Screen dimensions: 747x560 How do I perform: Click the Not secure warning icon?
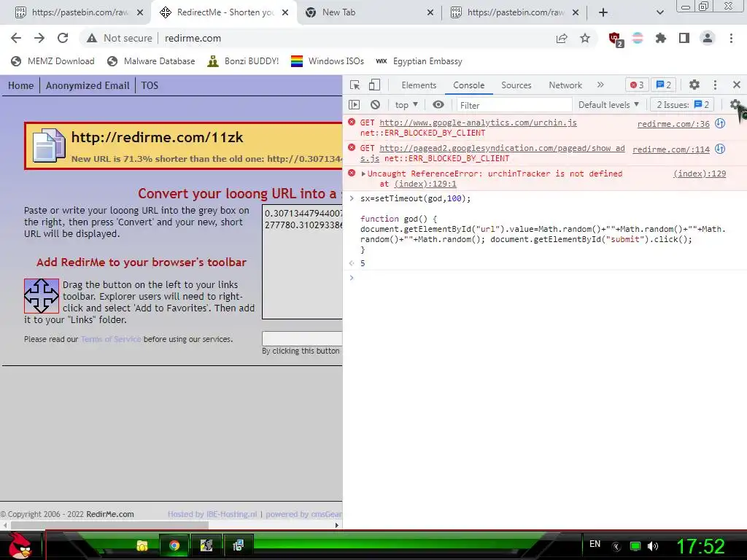[x=92, y=38]
